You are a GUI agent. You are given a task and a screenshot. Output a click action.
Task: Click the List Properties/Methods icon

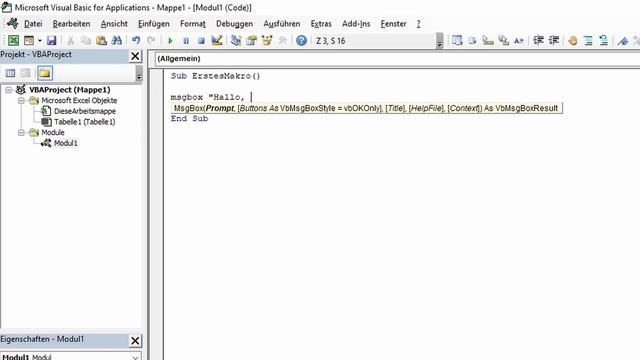(x=457, y=40)
